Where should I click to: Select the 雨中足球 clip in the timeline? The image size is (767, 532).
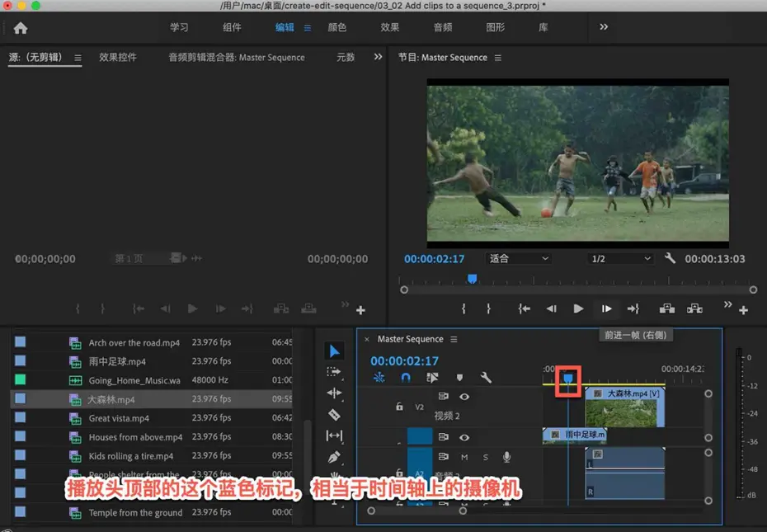coord(574,435)
